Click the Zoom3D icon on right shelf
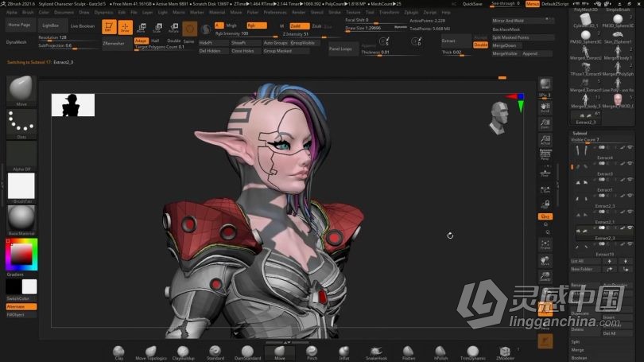Viewport: 644px width, 362px height. 545,277
